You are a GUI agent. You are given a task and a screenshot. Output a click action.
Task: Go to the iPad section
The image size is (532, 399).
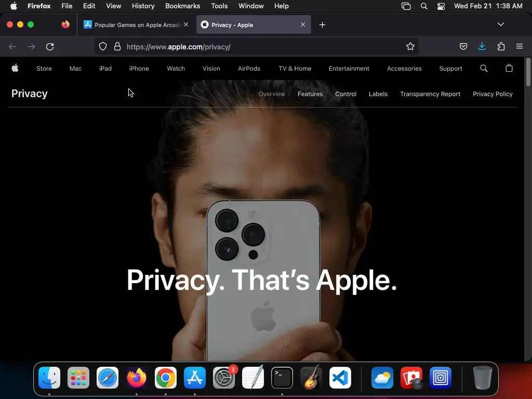[x=105, y=69]
